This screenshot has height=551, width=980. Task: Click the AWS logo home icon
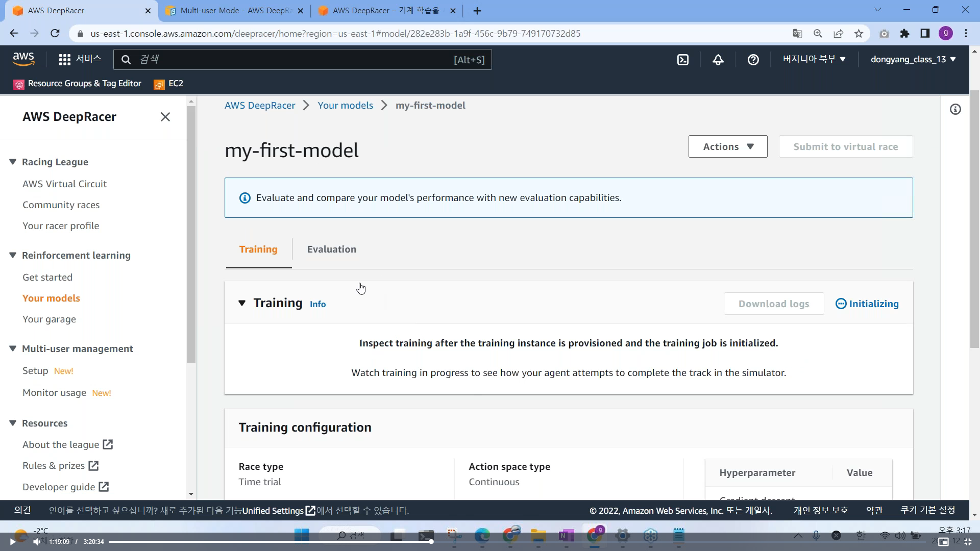click(23, 59)
